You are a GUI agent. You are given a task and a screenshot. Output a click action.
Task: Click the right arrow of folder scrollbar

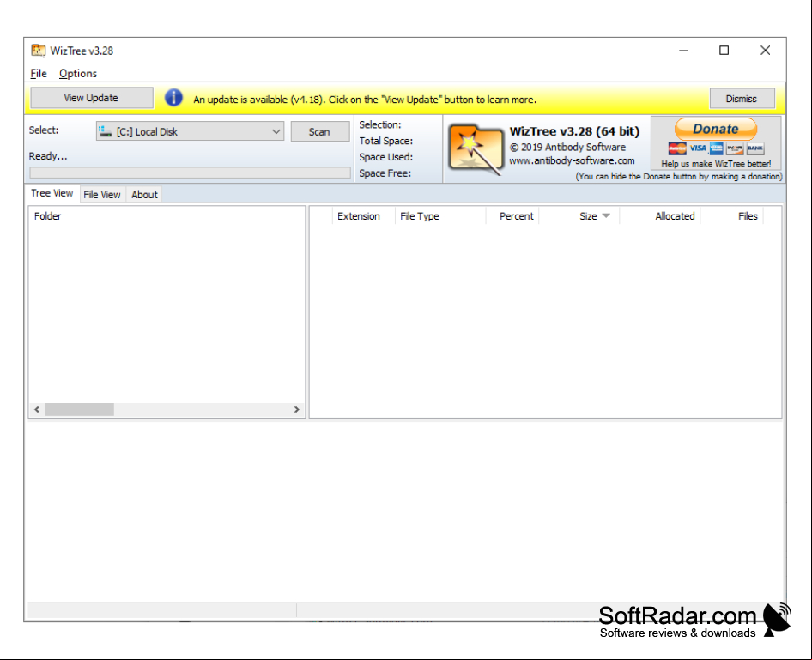(x=297, y=409)
